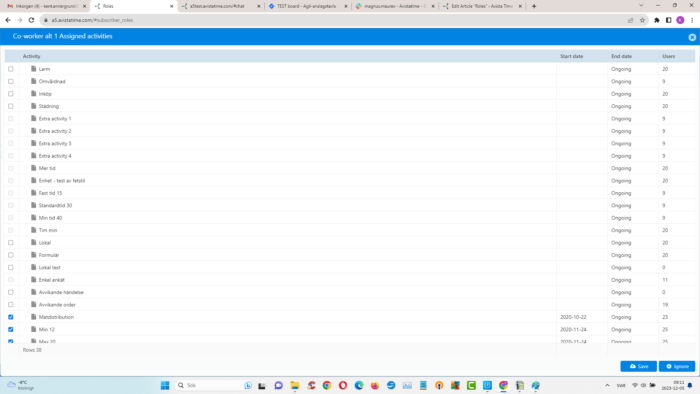Click the Ignore button
Image resolution: width=700 pixels, height=394 pixels.
tap(677, 366)
